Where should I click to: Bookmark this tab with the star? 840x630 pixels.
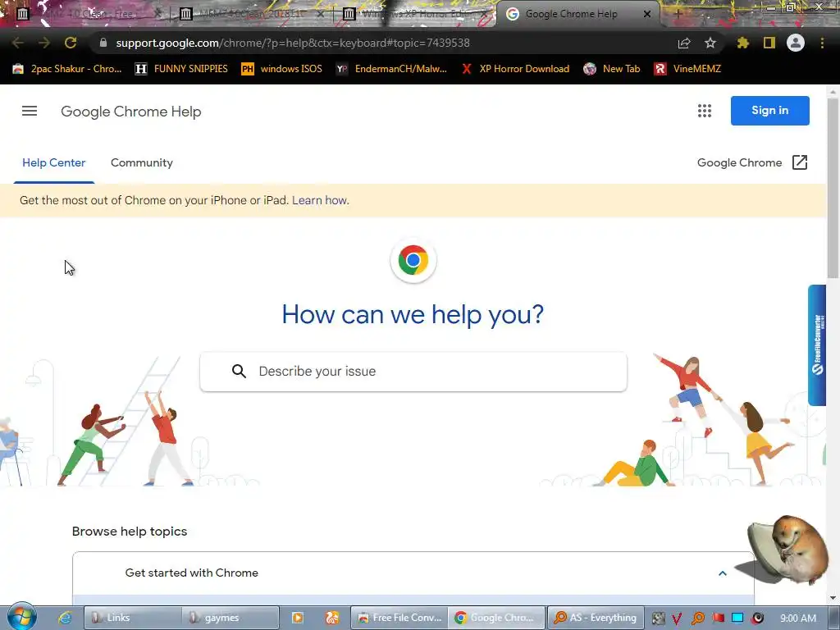pyautogui.click(x=710, y=43)
